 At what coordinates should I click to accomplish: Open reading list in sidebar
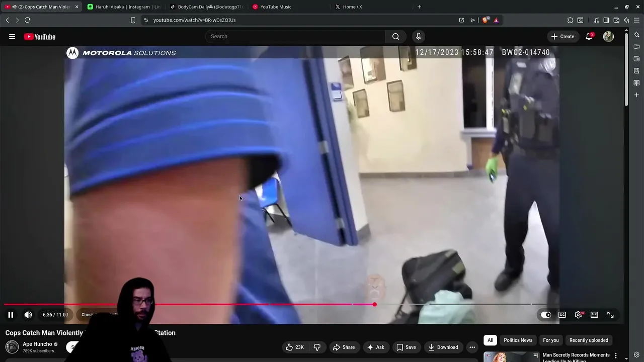(x=636, y=83)
